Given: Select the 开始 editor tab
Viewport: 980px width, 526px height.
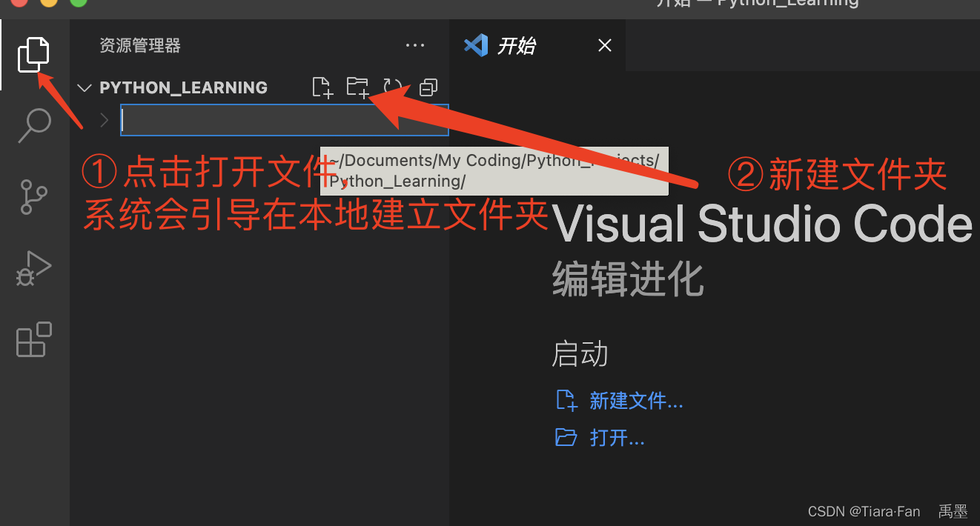Looking at the screenshot, I should tap(537, 45).
